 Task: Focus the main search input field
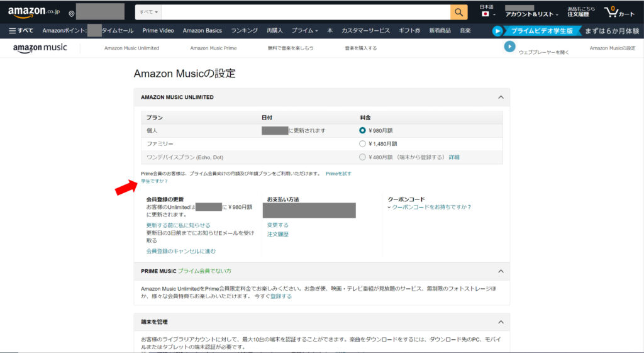point(306,12)
